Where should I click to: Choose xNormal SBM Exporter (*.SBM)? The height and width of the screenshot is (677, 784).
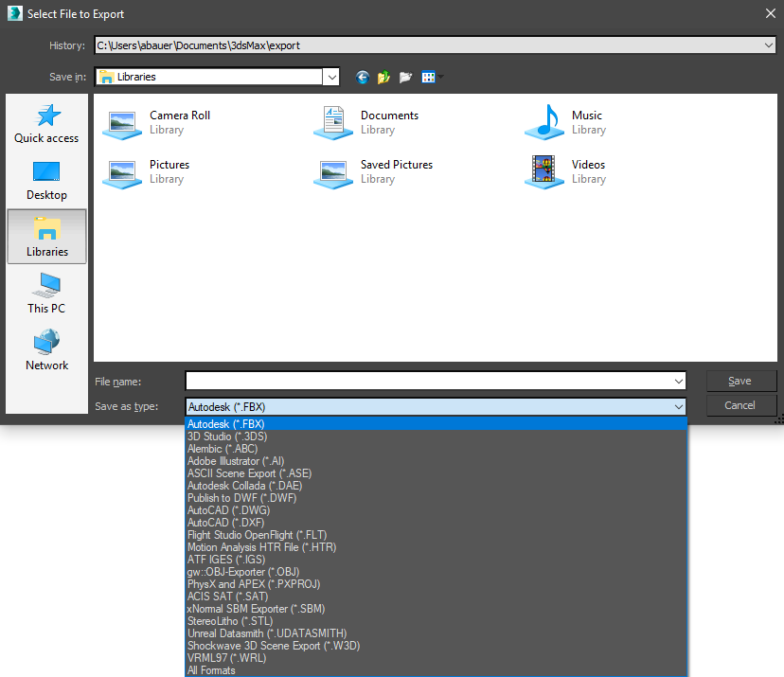coord(436,609)
